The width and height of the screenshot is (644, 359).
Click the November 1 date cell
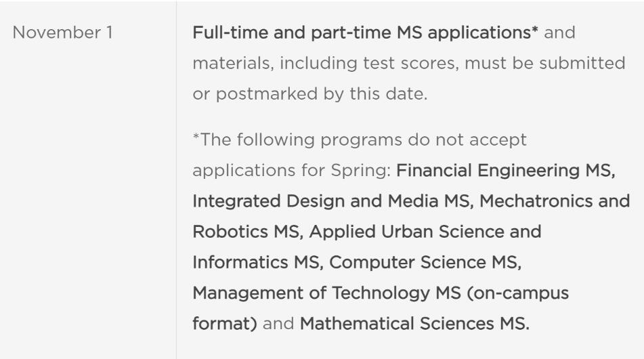(62, 33)
